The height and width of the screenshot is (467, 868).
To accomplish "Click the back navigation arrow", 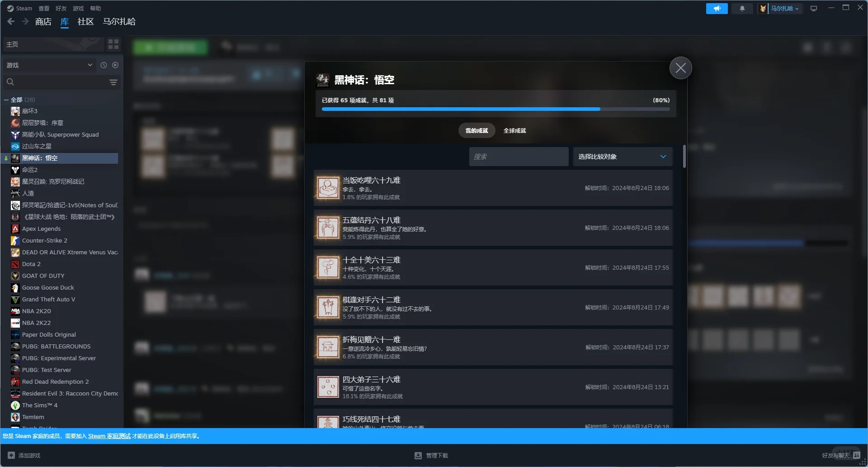I will (x=11, y=21).
